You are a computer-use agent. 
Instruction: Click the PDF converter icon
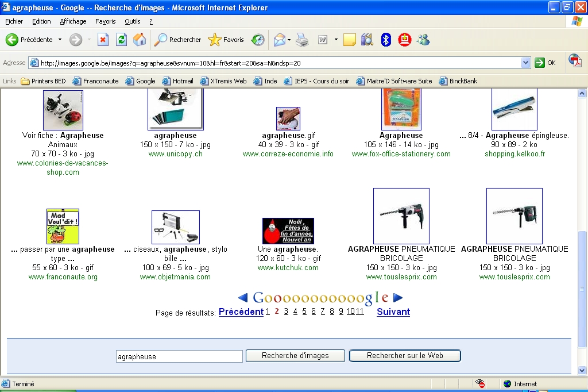click(x=575, y=61)
